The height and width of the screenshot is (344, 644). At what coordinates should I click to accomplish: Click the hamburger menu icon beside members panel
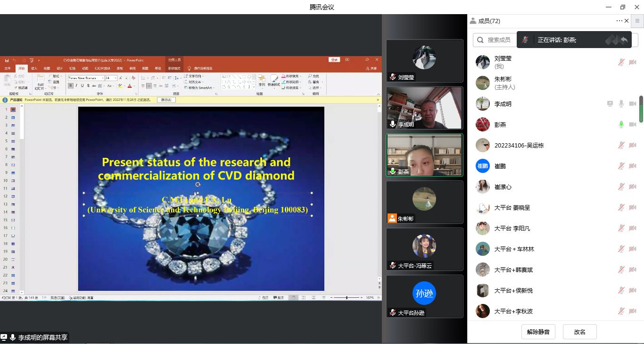pyautogui.click(x=637, y=21)
